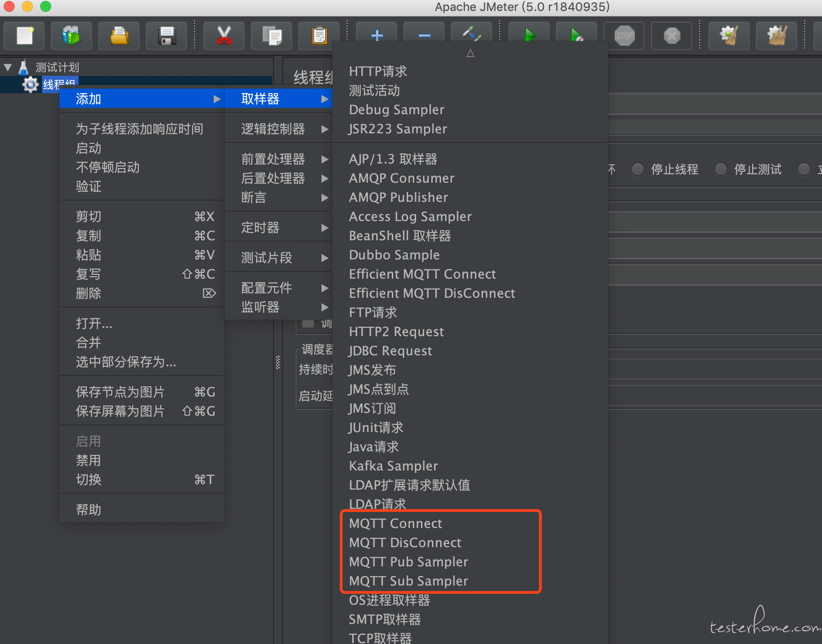Viewport: 822px width, 644px height.
Task: Expand the 后置处理器 submenu
Action: click(278, 178)
